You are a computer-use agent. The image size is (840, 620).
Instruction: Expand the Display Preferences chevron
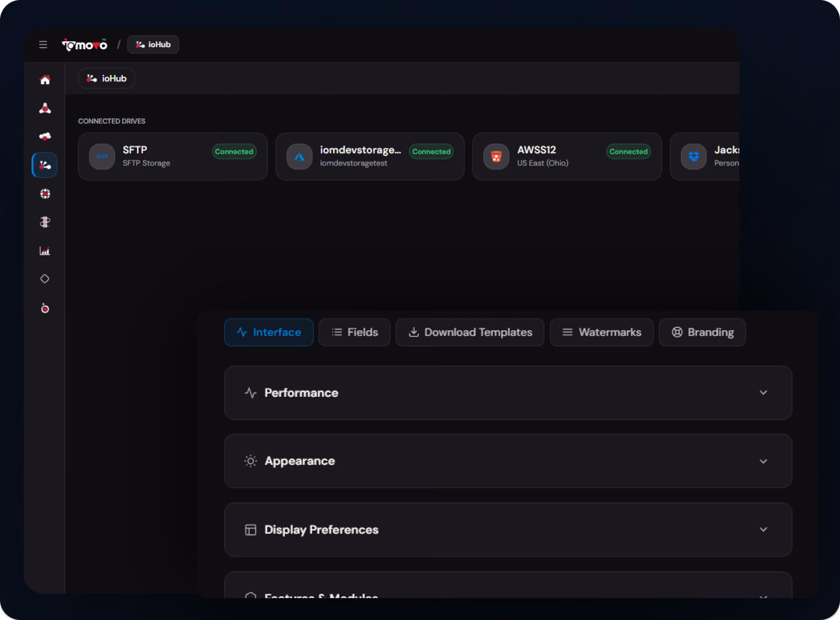click(763, 530)
